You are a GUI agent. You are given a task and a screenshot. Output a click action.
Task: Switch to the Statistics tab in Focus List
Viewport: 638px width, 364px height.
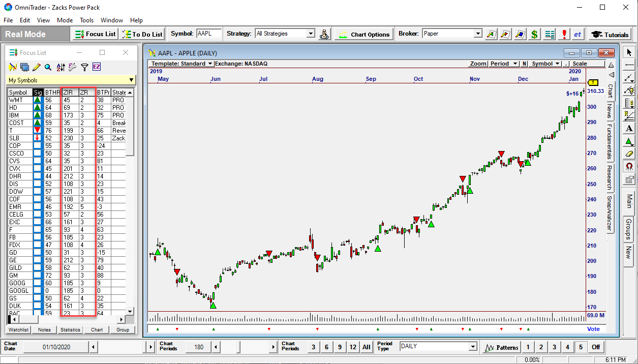point(70,329)
